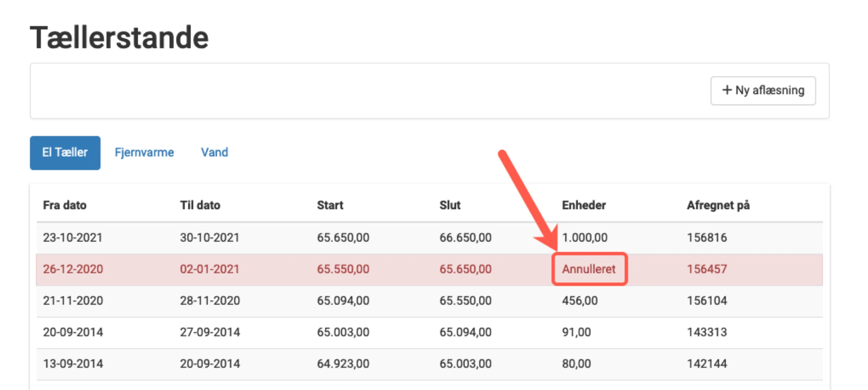Click the Tællerstande page heading
Image resolution: width=868 pixels, height=390 pixels.
coord(119,38)
